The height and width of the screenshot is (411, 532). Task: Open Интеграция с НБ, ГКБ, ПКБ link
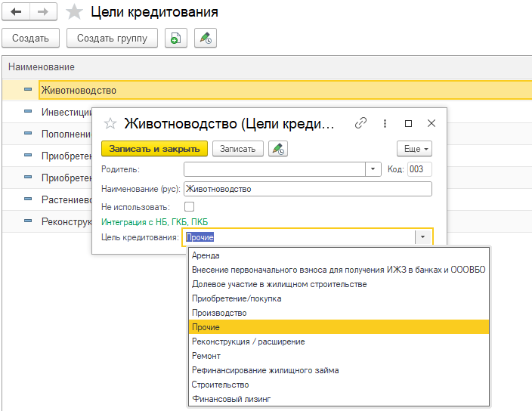coord(155,222)
